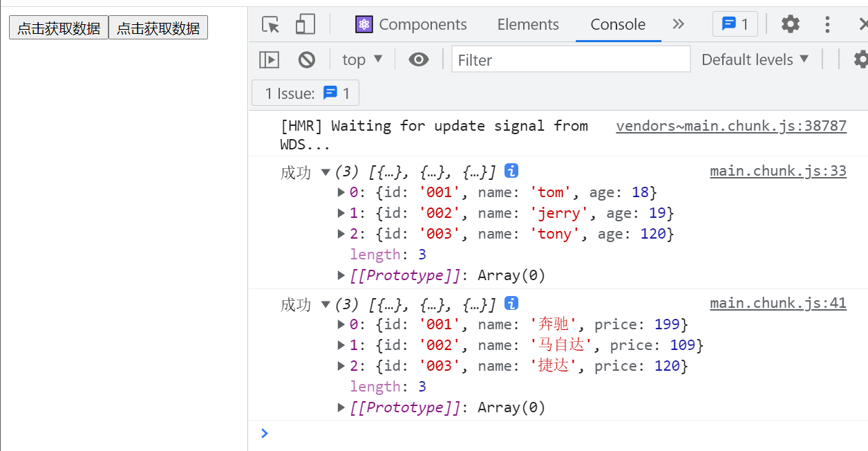Open the main.chunk.js:41 source link

click(x=777, y=303)
